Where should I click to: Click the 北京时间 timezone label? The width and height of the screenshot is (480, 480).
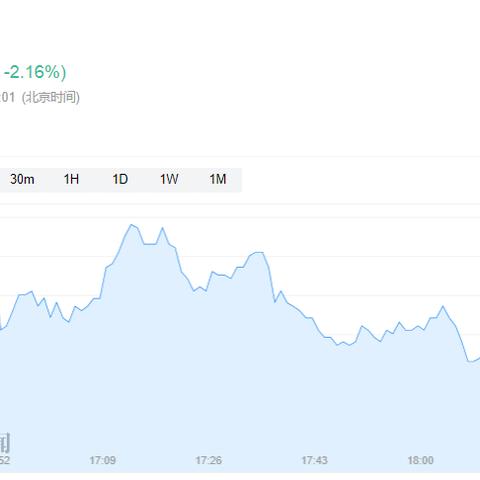(x=51, y=98)
